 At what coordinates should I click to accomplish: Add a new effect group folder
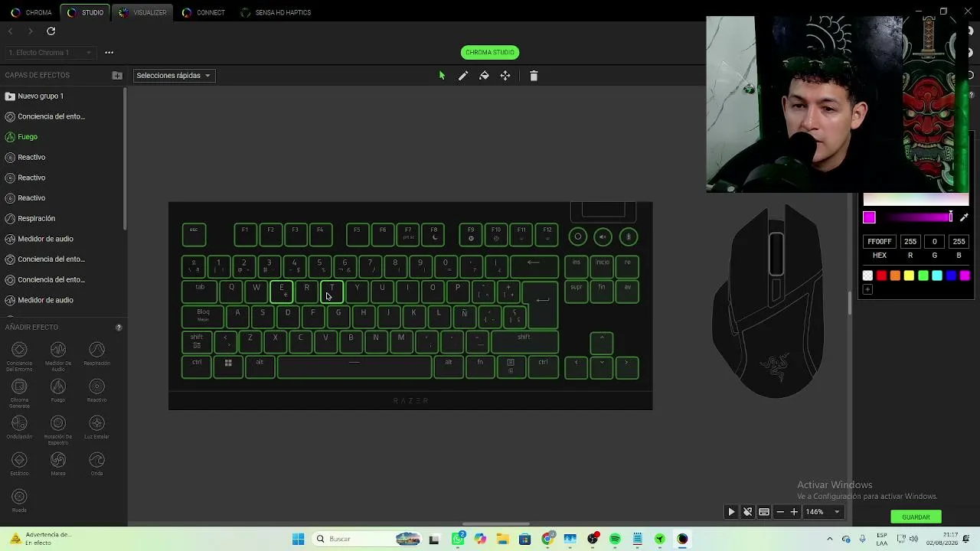(117, 75)
